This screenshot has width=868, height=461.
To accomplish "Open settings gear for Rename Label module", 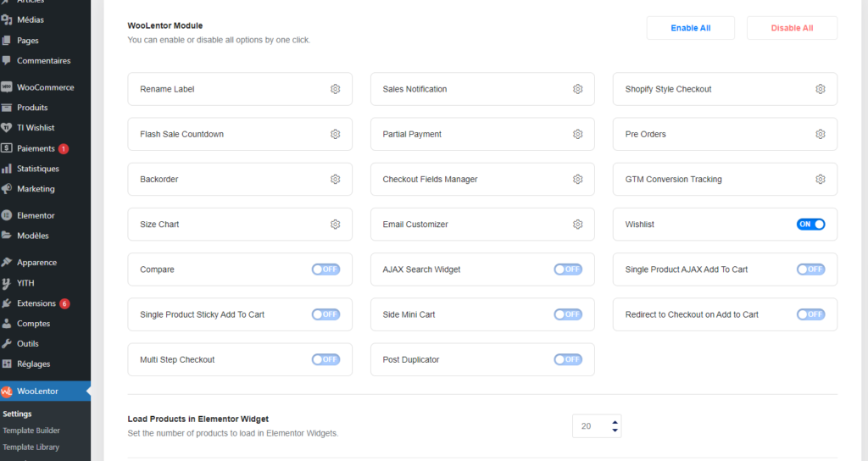I will click(335, 89).
